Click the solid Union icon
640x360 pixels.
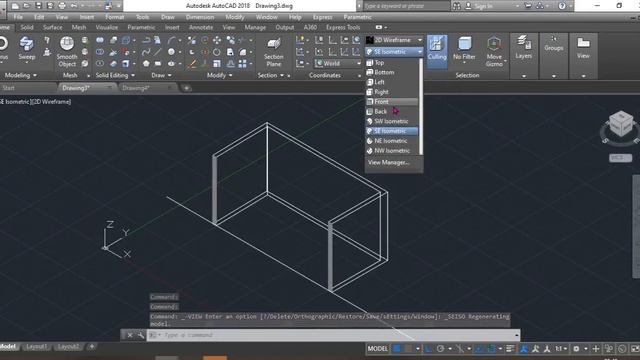[x=100, y=40]
